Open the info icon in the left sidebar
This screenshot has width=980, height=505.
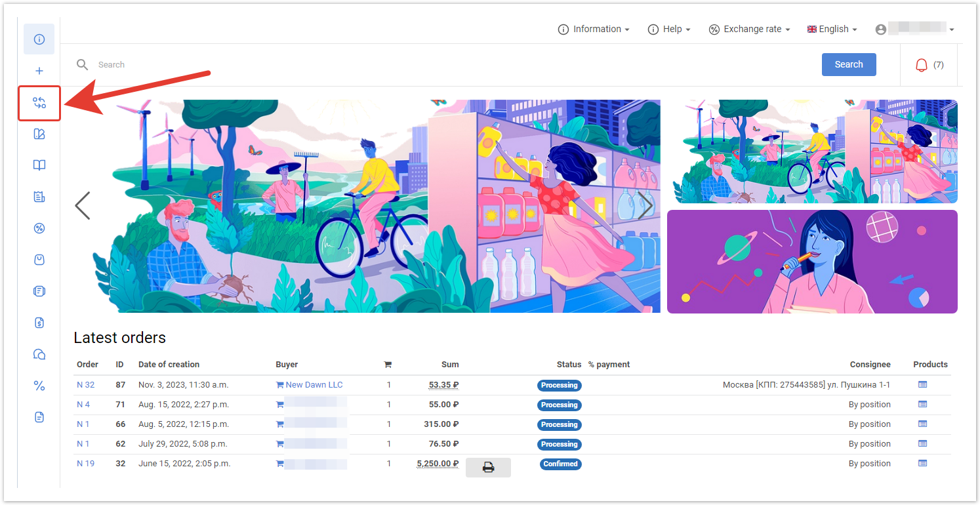click(x=39, y=39)
